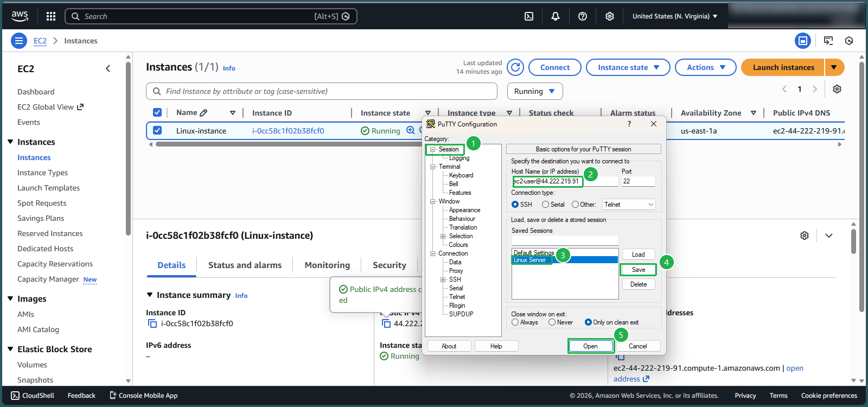The height and width of the screenshot is (407, 868).
Task: Open the hexagon settings icon in breadcrumb bar
Action: pos(849,41)
